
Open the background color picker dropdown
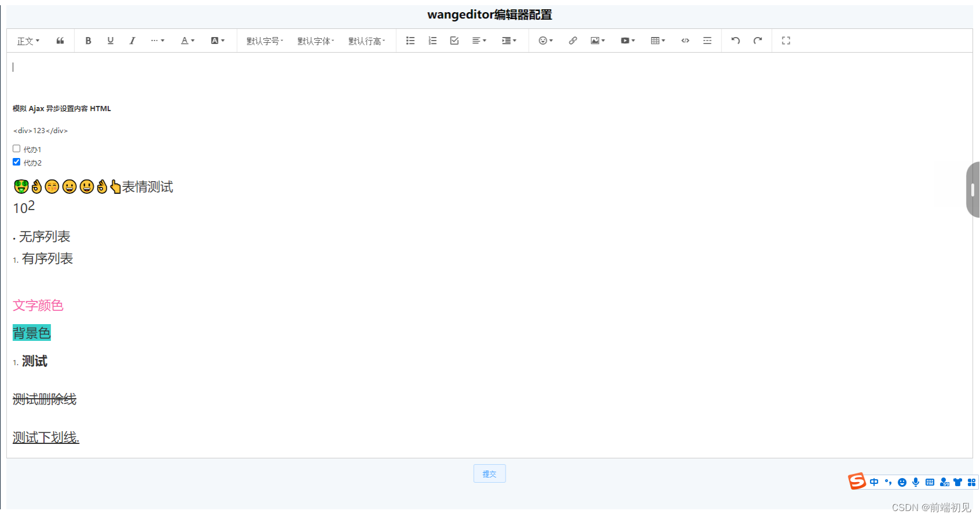(x=218, y=41)
